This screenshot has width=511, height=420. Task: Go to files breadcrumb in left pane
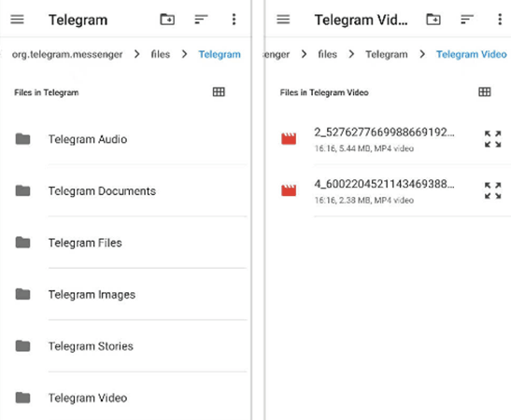coord(161,54)
